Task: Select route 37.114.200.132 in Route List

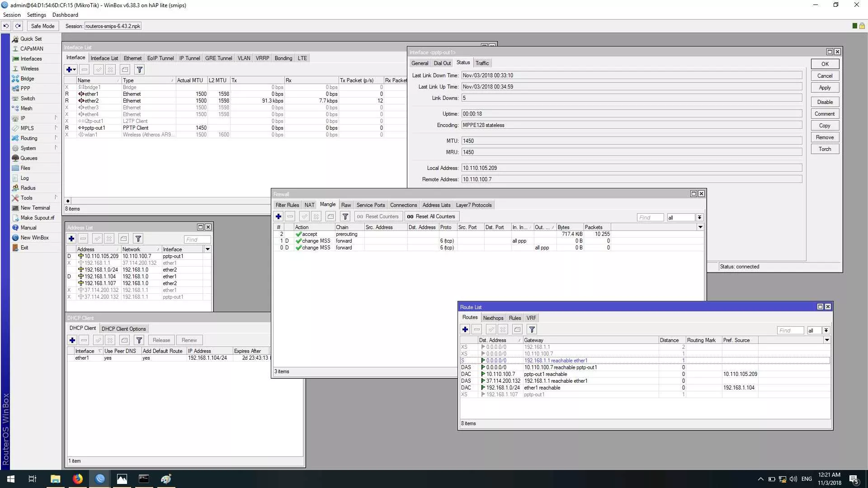Action: pyautogui.click(x=645, y=381)
